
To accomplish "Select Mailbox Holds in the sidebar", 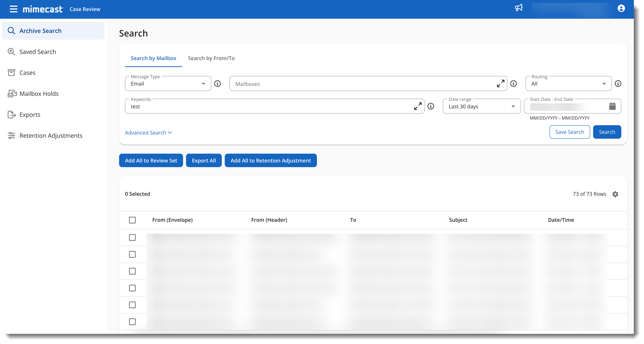I will pos(39,94).
